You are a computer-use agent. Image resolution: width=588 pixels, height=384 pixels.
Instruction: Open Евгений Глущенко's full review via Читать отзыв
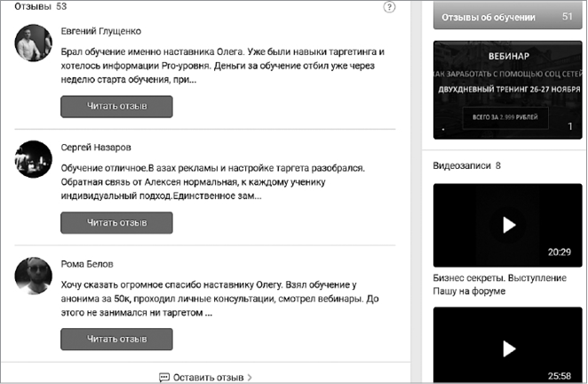pyautogui.click(x=116, y=107)
